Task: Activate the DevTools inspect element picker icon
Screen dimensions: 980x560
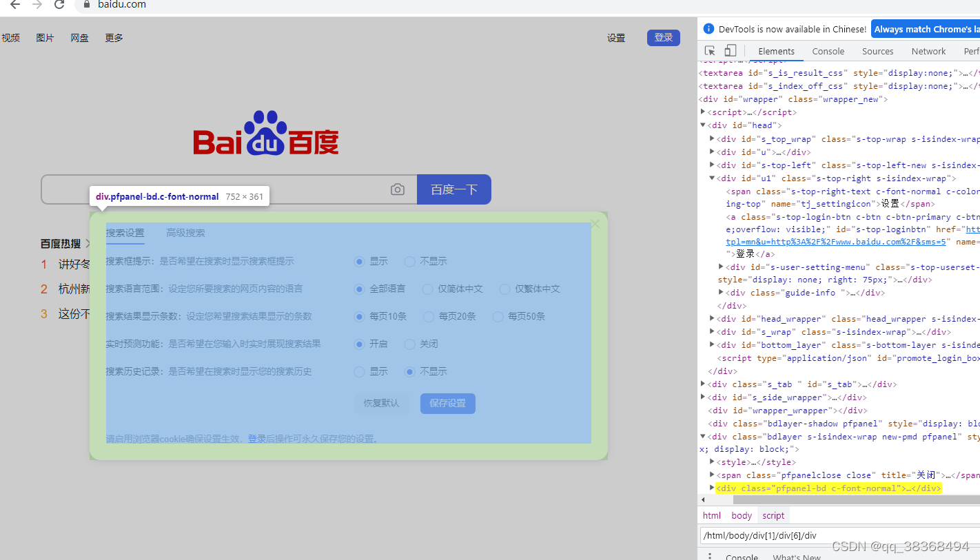Action: [710, 51]
